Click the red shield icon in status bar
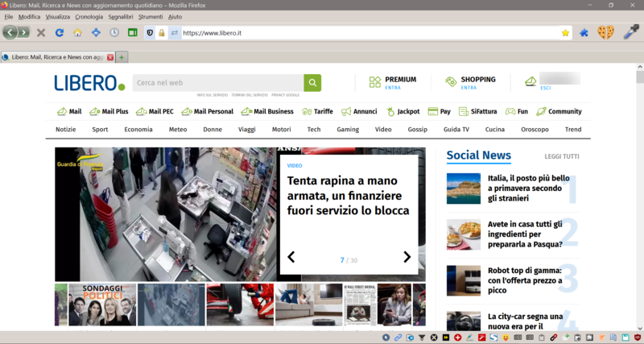 pyautogui.click(x=638, y=338)
